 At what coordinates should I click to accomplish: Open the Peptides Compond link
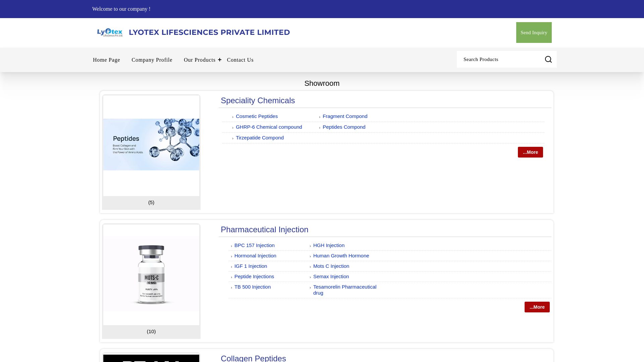(344, 127)
